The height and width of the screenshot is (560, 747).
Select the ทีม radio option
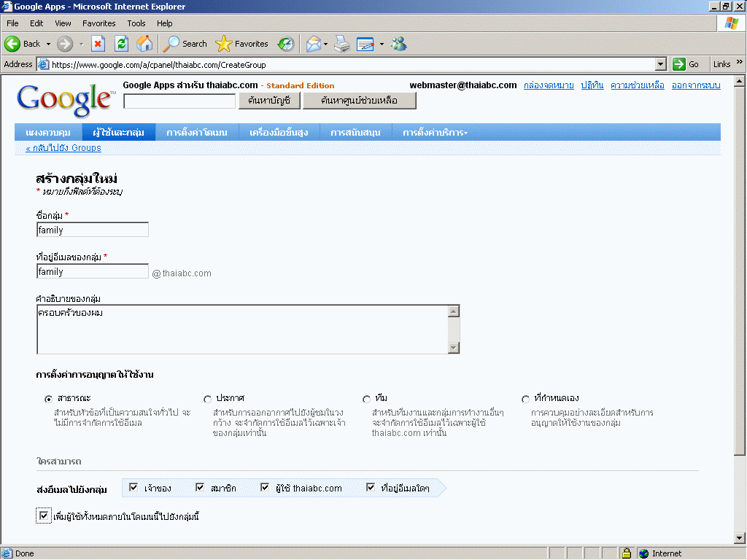point(366,399)
